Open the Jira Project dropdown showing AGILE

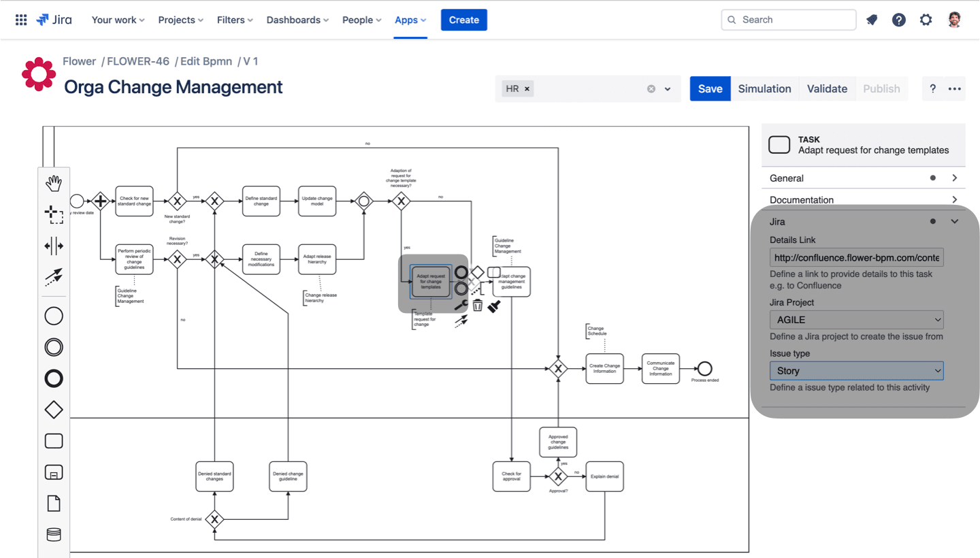[x=856, y=320]
